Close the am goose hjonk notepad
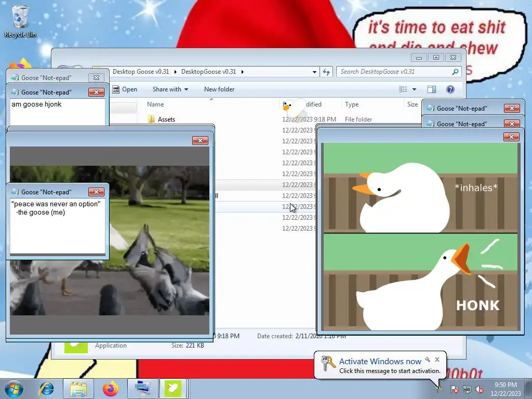Screen dimensions: 532x399 pyautogui.click(x=96, y=92)
